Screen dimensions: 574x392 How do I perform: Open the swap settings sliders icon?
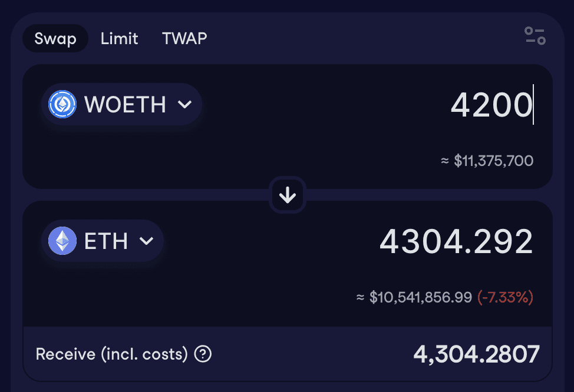point(535,36)
